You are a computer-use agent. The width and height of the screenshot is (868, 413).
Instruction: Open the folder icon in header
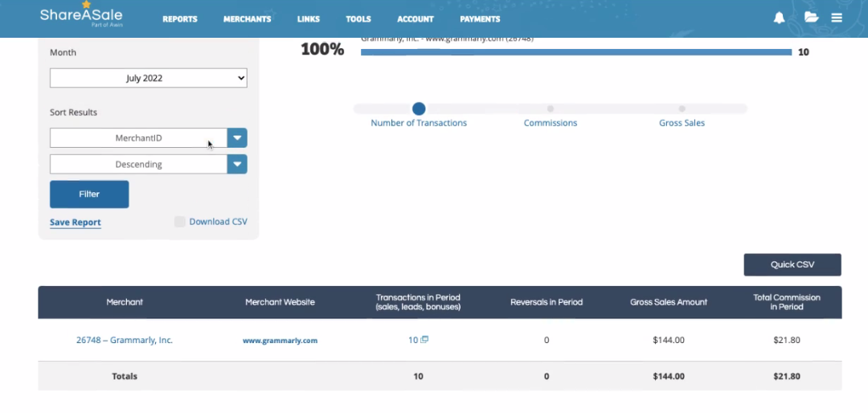click(x=811, y=18)
